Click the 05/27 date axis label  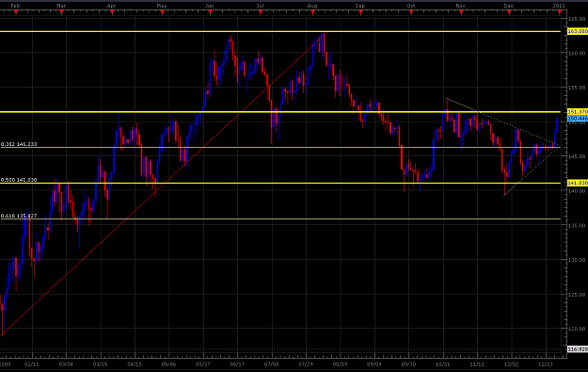[x=203, y=364]
